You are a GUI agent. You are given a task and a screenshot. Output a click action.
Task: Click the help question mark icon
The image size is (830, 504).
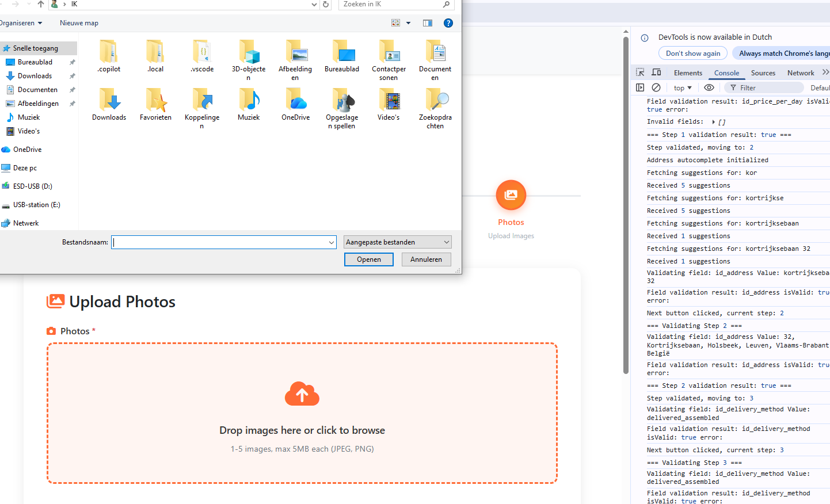448,23
